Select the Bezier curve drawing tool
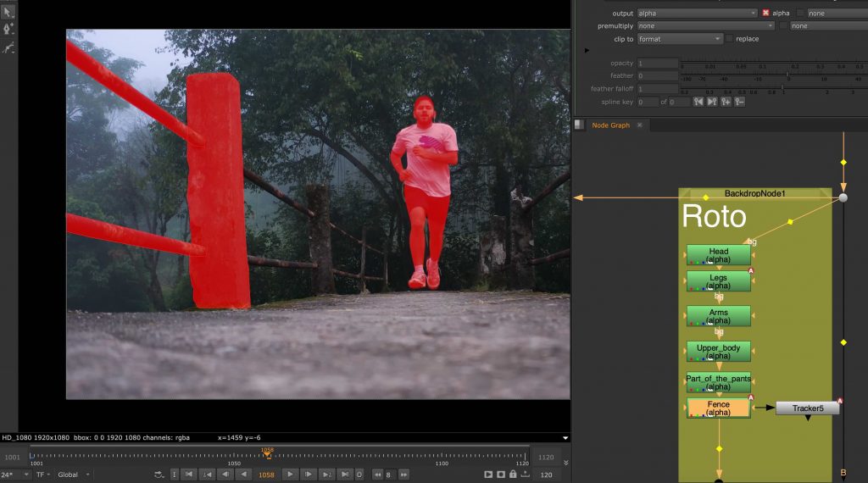Image resolution: width=868 pixels, height=483 pixels. click(x=8, y=48)
